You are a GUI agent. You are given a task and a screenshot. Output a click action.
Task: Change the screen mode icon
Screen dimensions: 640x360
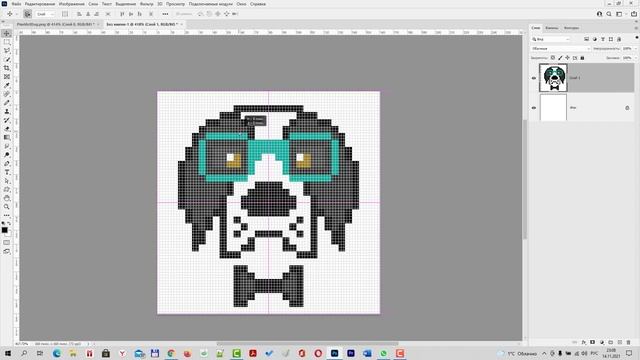(x=7, y=251)
